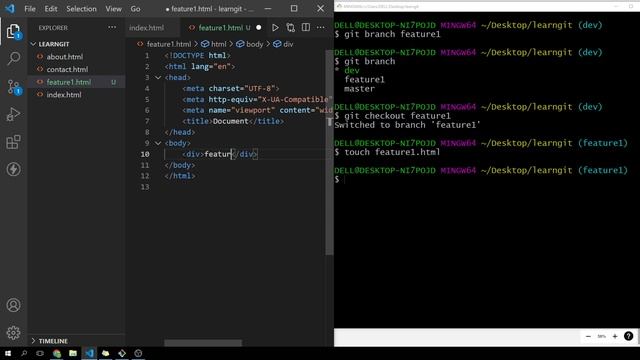Run the file with the play icon
Image resolution: width=640 pixels, height=360 pixels.
click(275, 27)
